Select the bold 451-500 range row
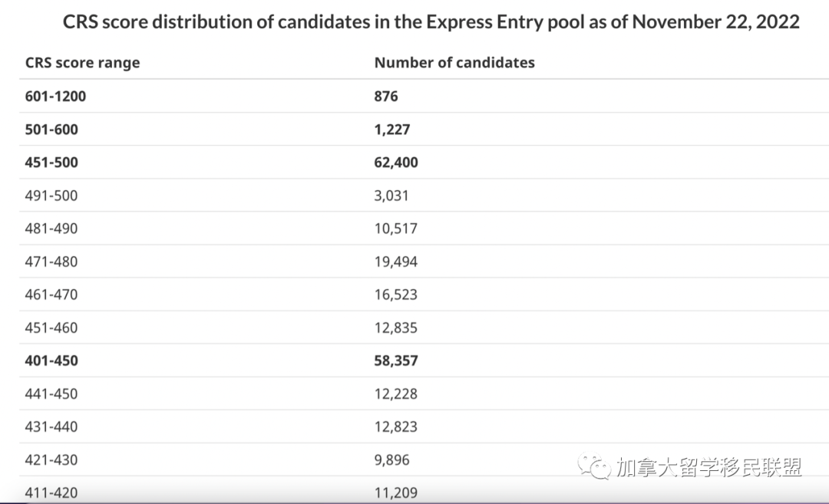 pos(51,163)
